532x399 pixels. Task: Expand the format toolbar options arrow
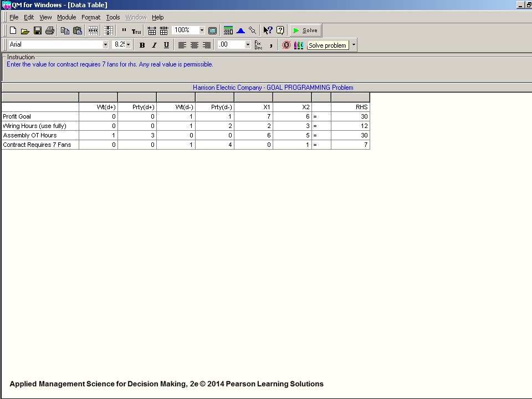tap(354, 45)
